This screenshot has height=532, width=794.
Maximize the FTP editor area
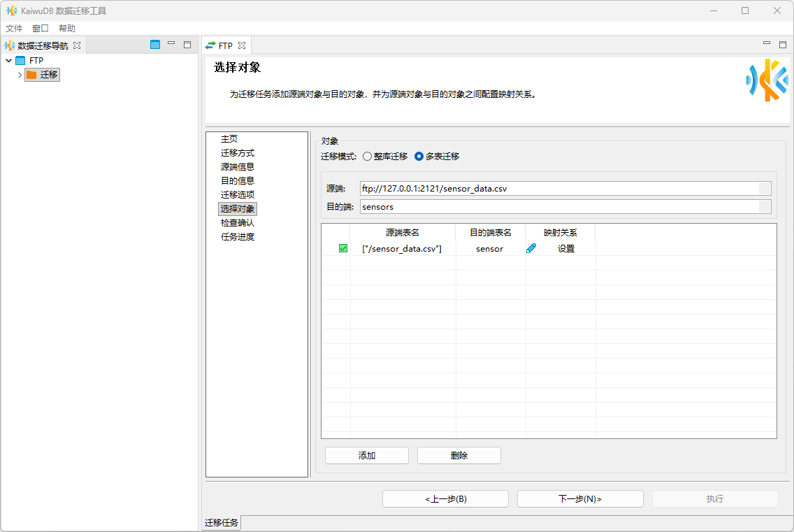[x=783, y=45]
